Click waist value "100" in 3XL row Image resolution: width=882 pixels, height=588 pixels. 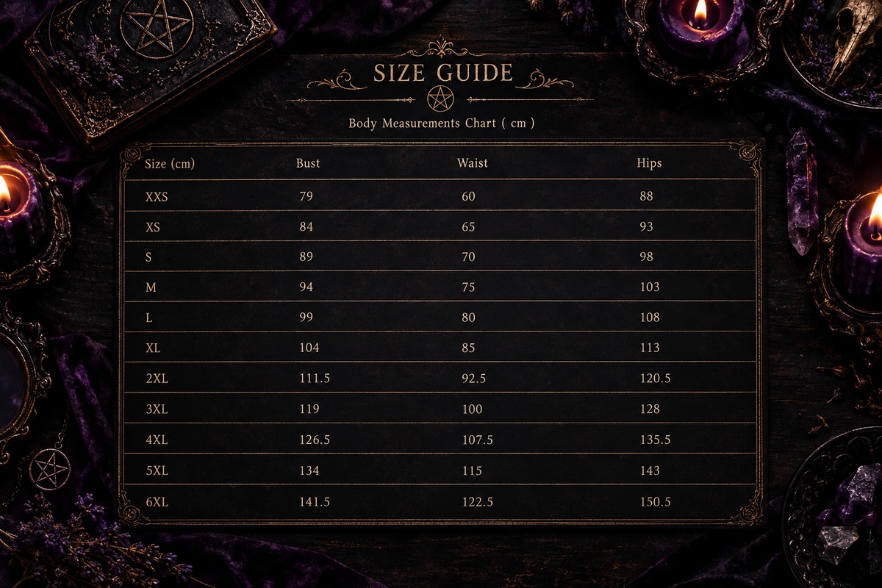coord(472,409)
